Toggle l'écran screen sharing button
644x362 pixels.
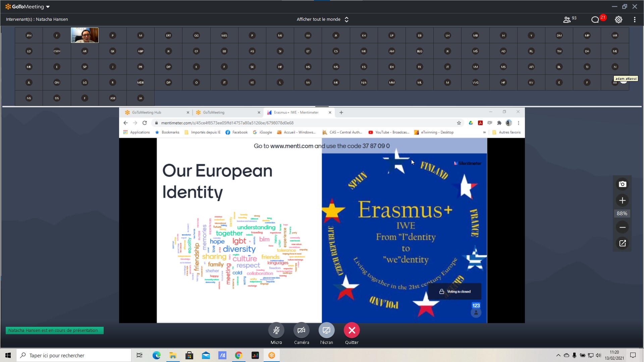point(326,330)
